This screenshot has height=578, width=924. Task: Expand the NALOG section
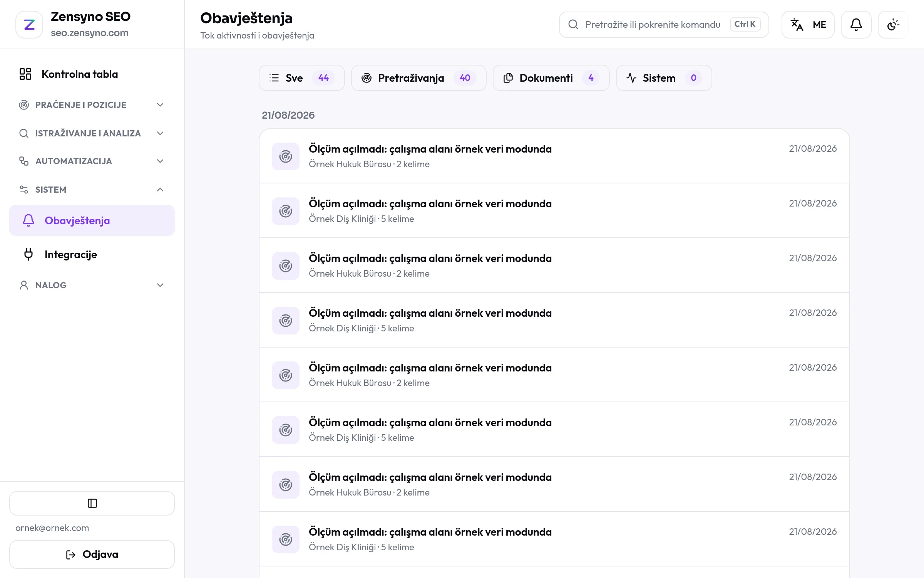tap(92, 285)
